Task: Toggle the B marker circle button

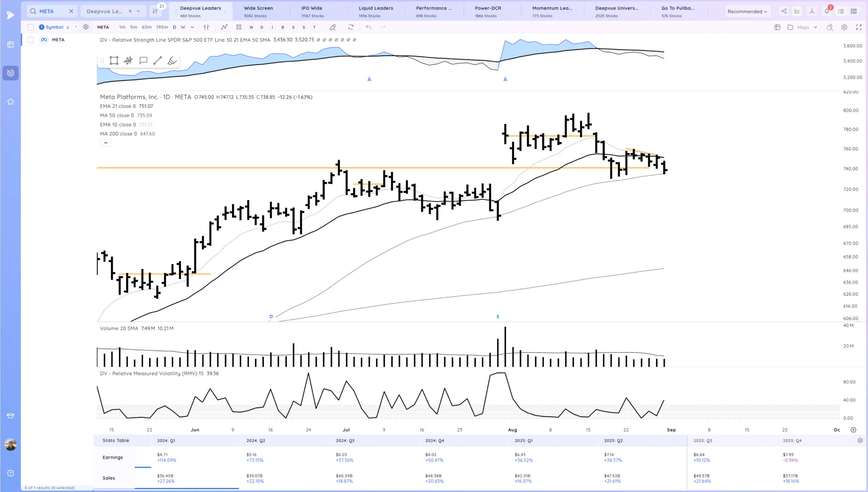Action: [x=283, y=27]
